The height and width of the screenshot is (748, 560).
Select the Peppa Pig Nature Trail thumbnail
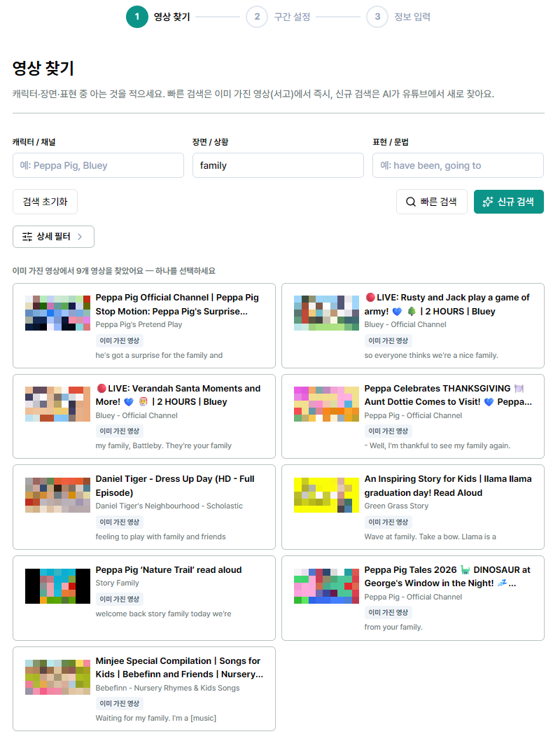[x=57, y=586]
